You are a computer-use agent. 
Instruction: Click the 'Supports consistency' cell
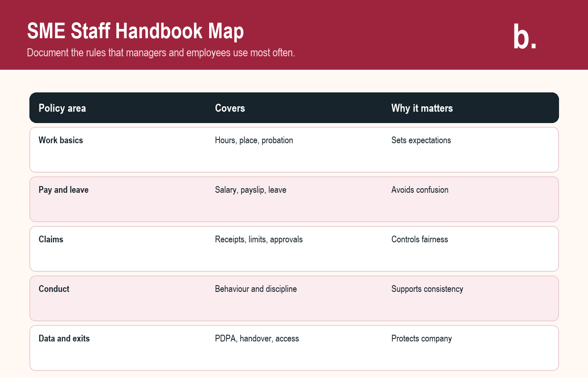[x=427, y=289]
